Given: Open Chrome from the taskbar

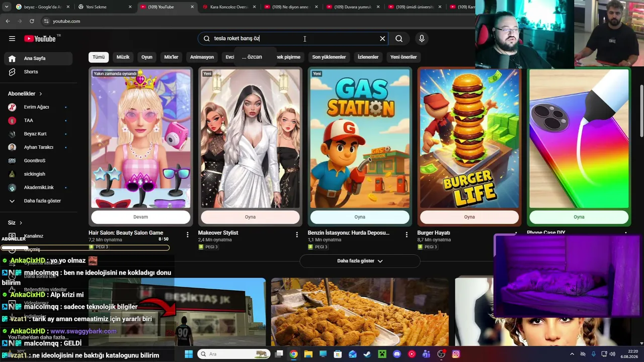Looking at the screenshot, I should pyautogui.click(x=293, y=354).
